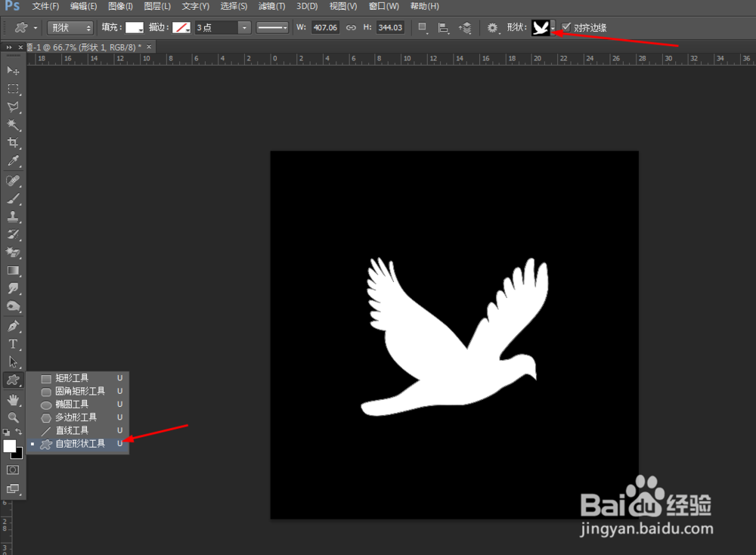Select the Path Selection tool
This screenshot has height=555, width=756.
point(13,362)
